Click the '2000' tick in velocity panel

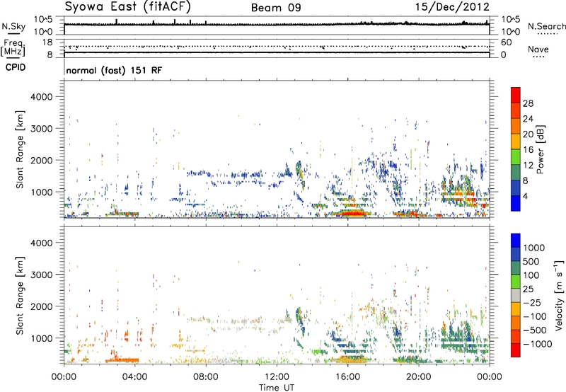41,306
